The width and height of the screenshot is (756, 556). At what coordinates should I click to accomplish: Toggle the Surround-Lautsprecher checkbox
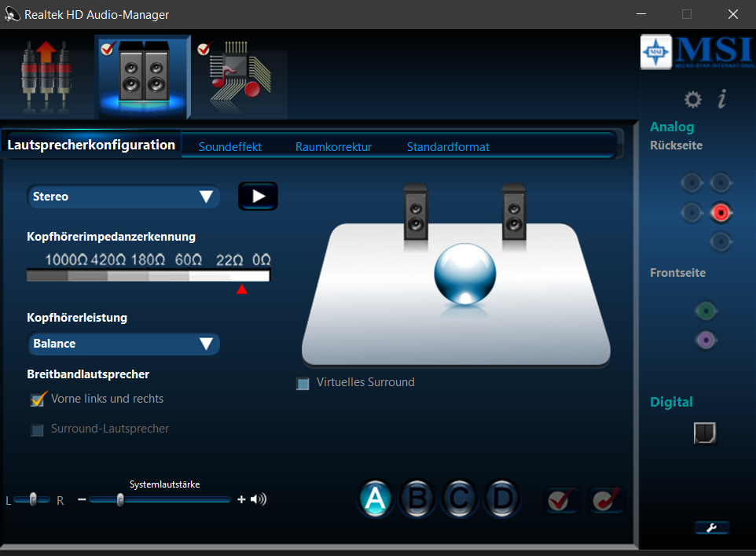click(x=37, y=430)
